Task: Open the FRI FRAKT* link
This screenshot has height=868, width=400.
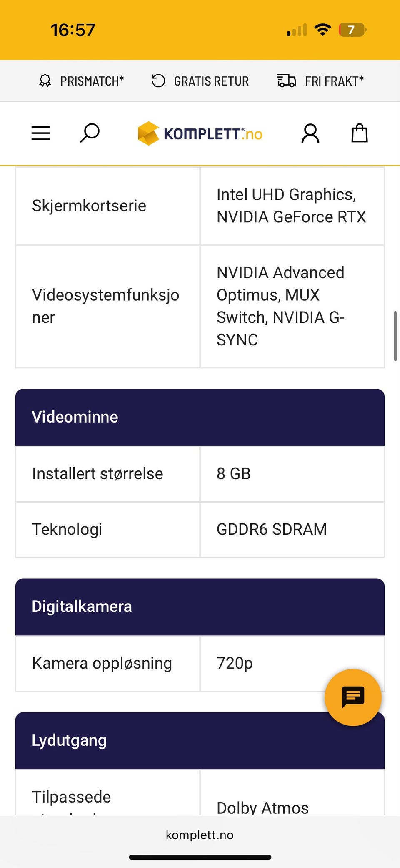Action: click(334, 81)
